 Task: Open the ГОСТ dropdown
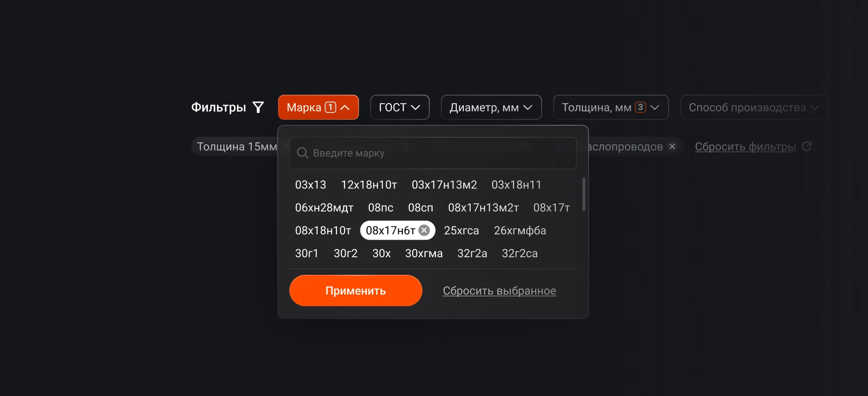point(400,107)
